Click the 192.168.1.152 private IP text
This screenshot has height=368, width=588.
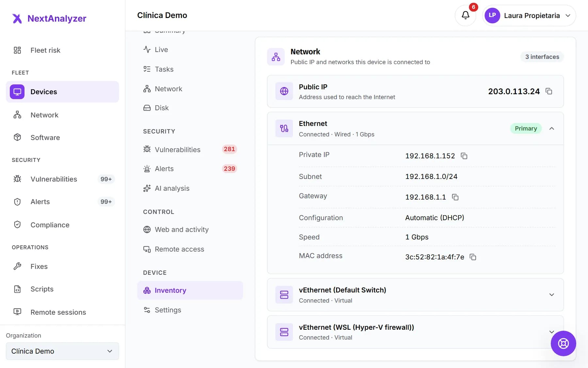[x=430, y=156]
